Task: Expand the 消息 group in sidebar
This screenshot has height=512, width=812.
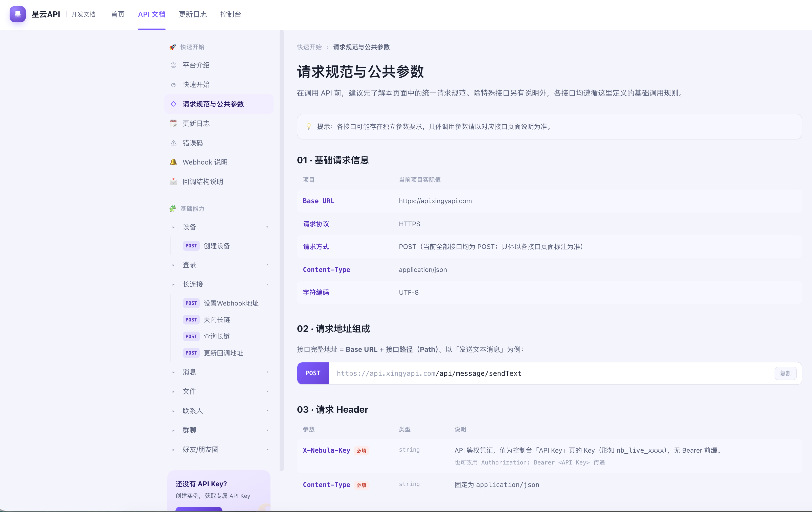Action: click(x=218, y=372)
